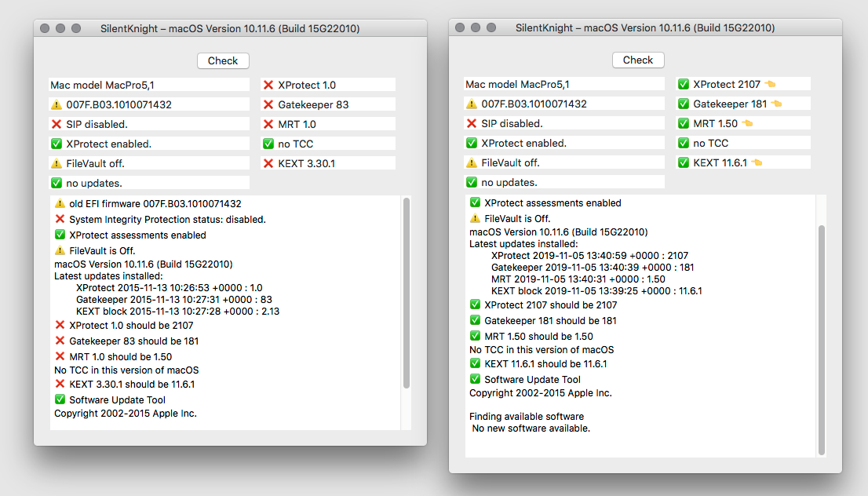Click the red cross beside KEXT 3.30.1 field
868x496 pixels.
(x=268, y=163)
